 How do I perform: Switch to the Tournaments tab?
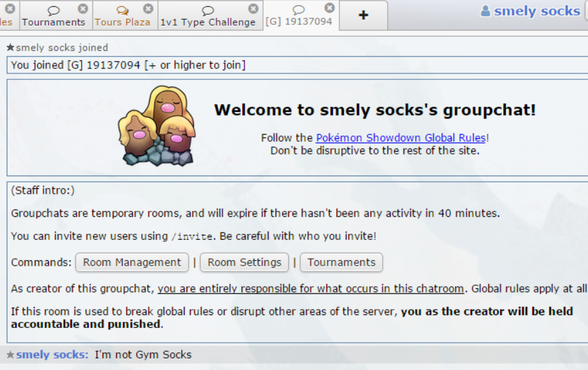click(54, 16)
